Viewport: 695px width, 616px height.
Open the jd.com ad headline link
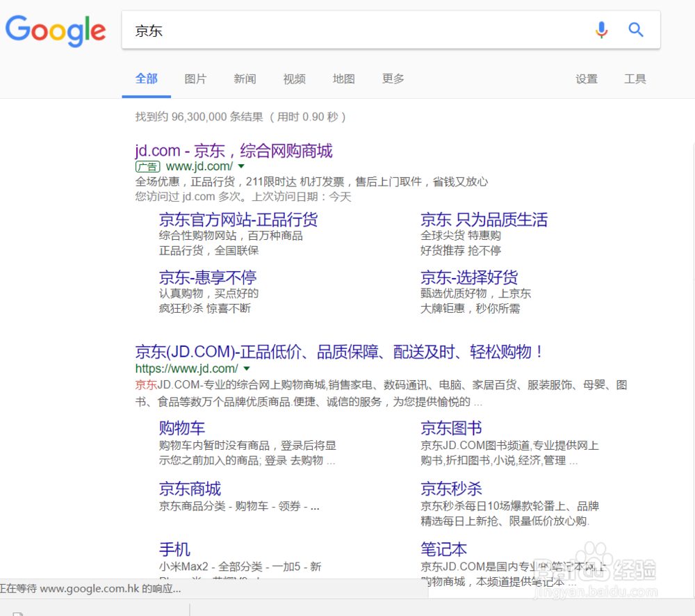(234, 150)
